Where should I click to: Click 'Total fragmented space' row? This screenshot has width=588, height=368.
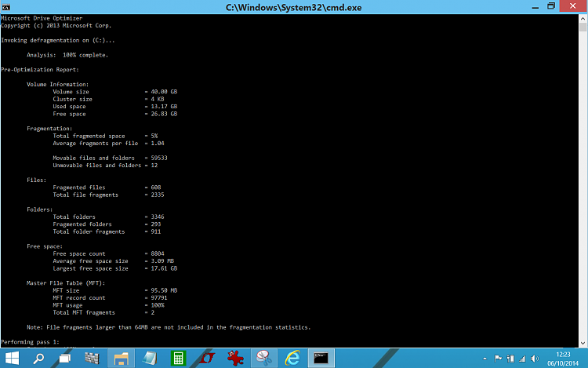(x=105, y=136)
